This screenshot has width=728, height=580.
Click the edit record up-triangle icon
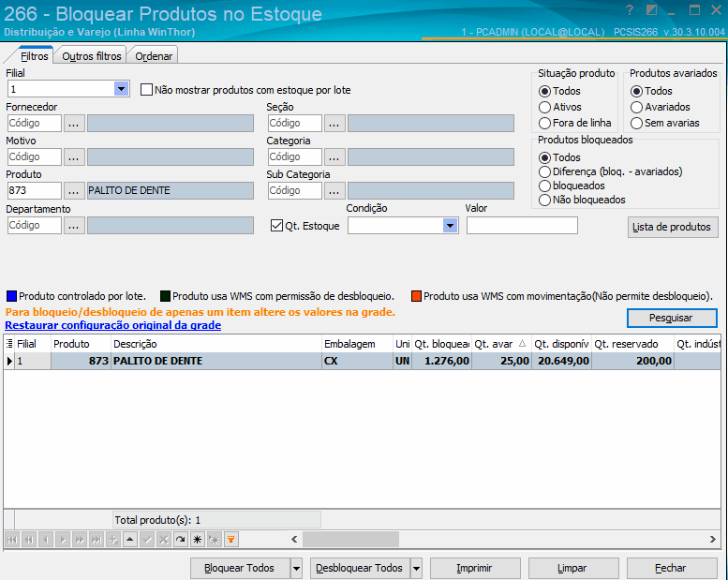[130, 540]
